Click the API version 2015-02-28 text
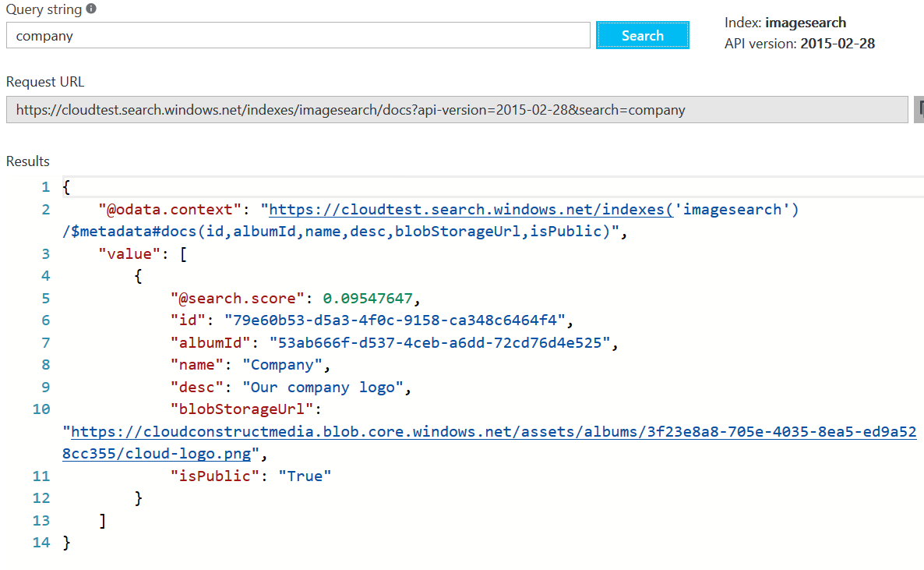 click(x=837, y=44)
